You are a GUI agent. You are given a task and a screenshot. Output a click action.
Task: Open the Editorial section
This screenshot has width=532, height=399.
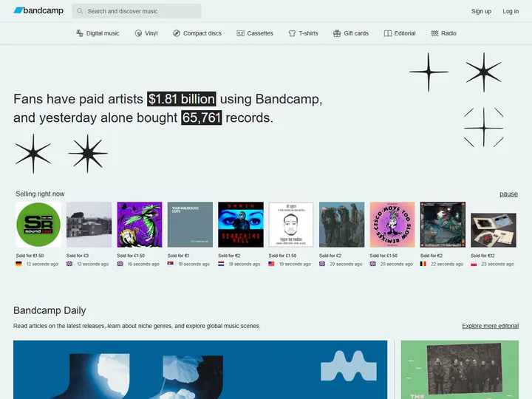click(x=400, y=33)
